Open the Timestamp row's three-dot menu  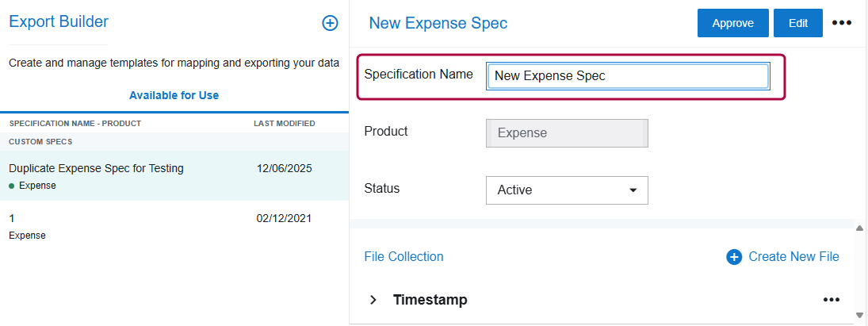(x=831, y=300)
